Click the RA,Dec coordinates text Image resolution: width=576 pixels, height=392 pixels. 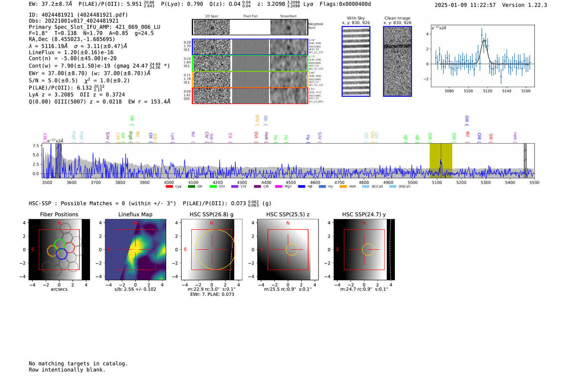coord(72,39)
